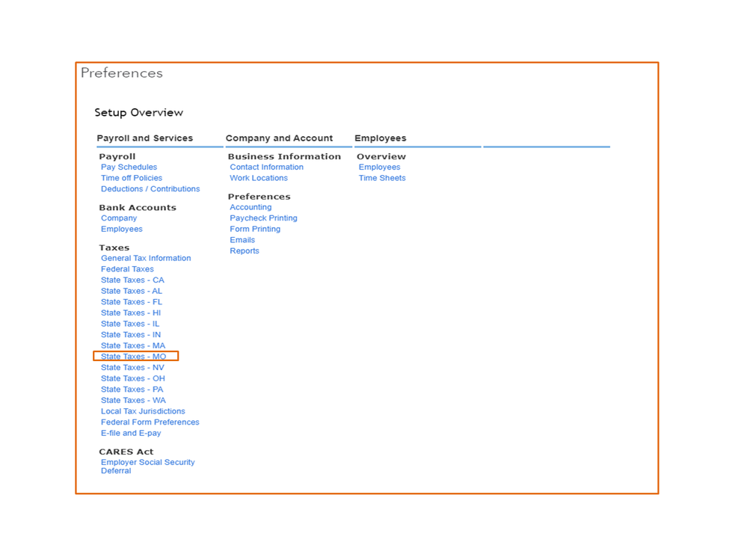Select State Taxes - MO link
Viewport: 747px width, 560px height.
click(134, 357)
